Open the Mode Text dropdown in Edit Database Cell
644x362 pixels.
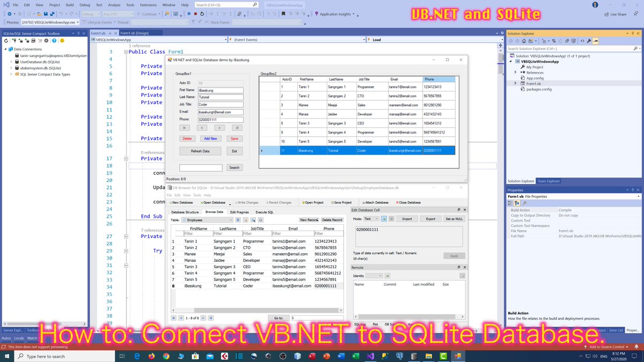[x=371, y=219]
